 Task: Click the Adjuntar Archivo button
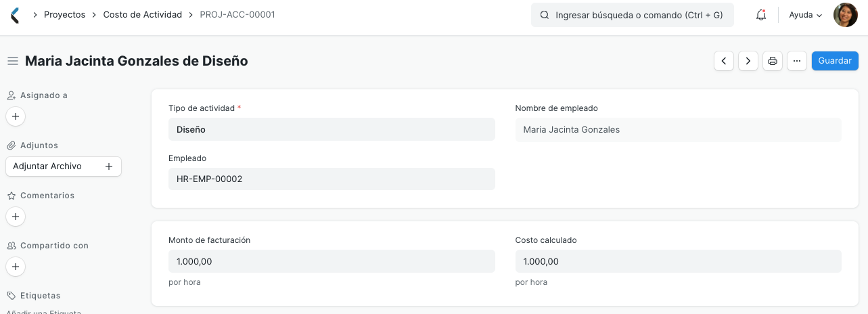click(64, 166)
